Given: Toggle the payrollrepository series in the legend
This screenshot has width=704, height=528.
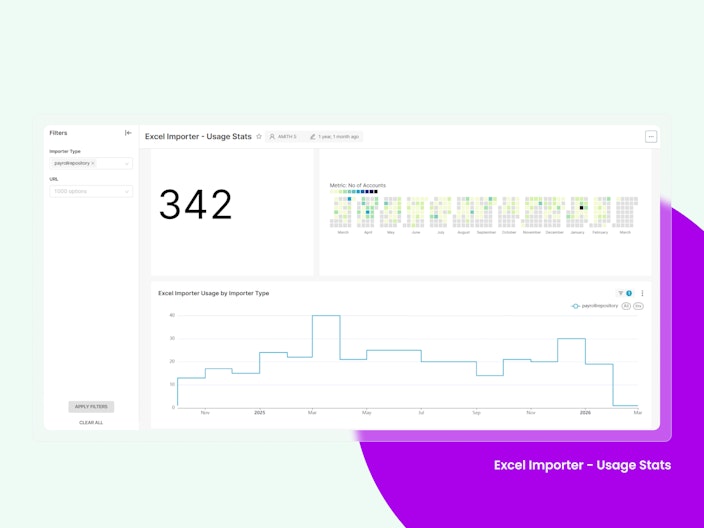Looking at the screenshot, I should point(594,306).
